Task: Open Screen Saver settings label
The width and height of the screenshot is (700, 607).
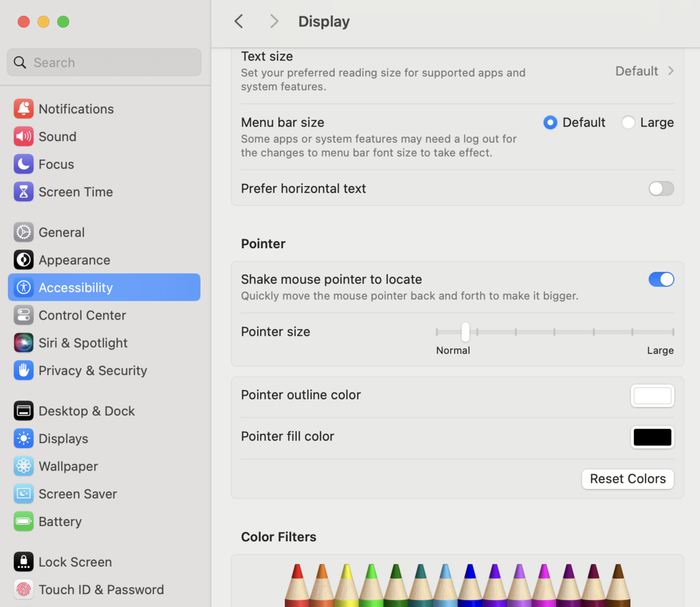Action: point(78,494)
